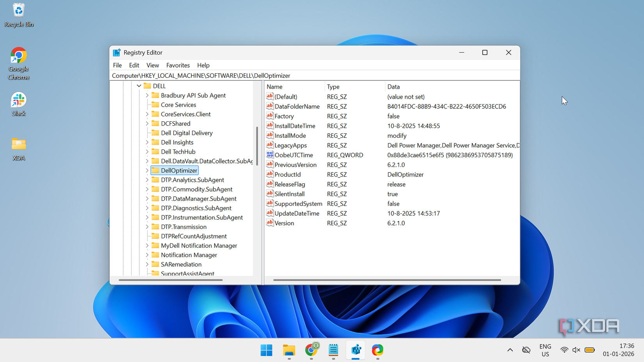Open the XDA folder on the desktop
Screen dimensions: 644x362
click(18, 144)
